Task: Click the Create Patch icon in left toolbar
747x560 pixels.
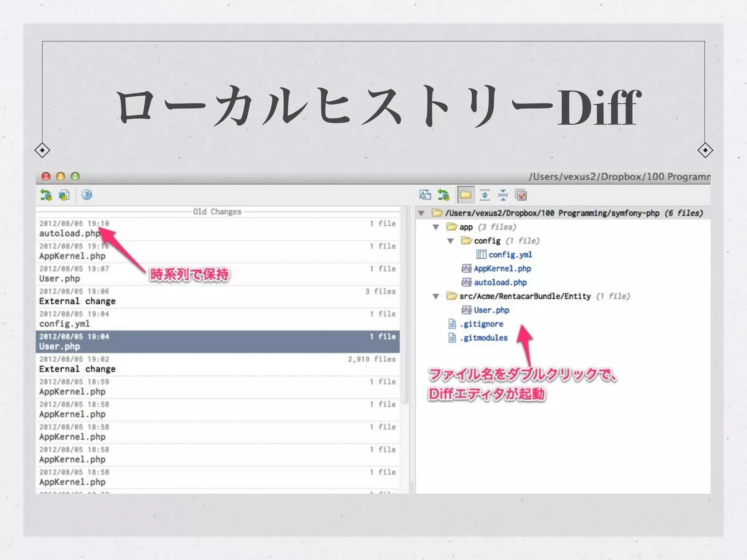Action: click(x=64, y=195)
